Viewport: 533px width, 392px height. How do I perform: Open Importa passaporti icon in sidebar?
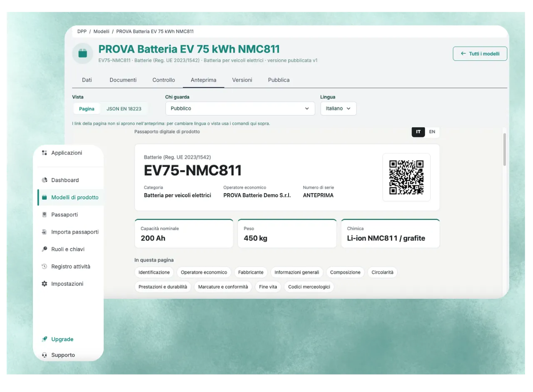45,232
